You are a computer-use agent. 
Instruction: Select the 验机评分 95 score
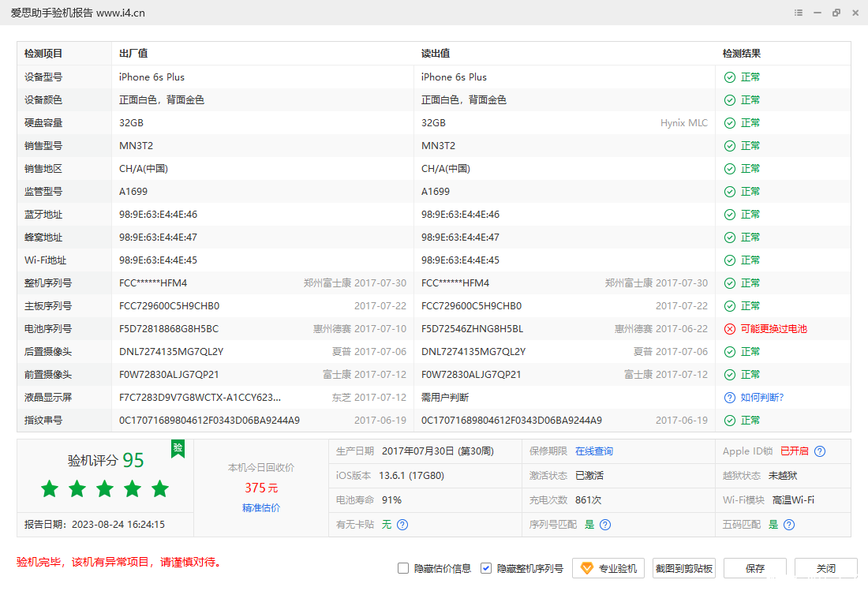pos(106,460)
